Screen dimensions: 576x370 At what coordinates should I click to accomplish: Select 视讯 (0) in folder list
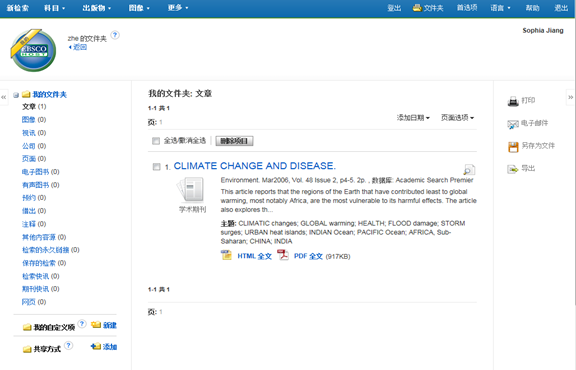pyautogui.click(x=34, y=133)
